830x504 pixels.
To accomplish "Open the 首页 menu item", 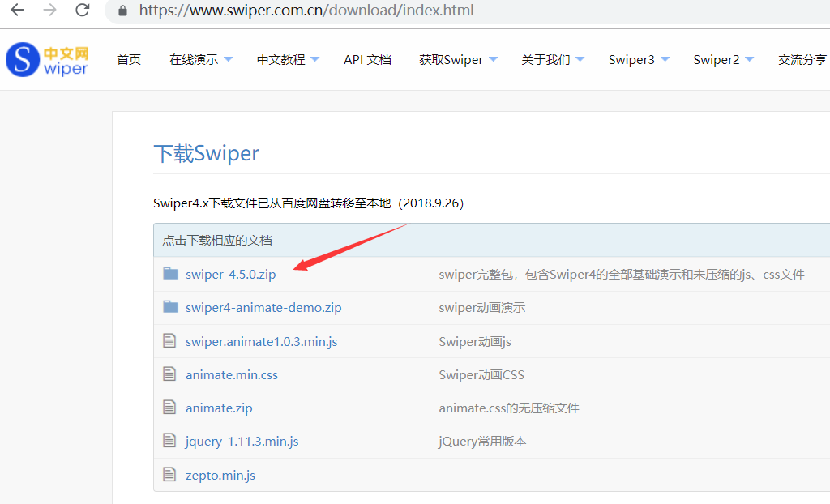I will pyautogui.click(x=129, y=60).
